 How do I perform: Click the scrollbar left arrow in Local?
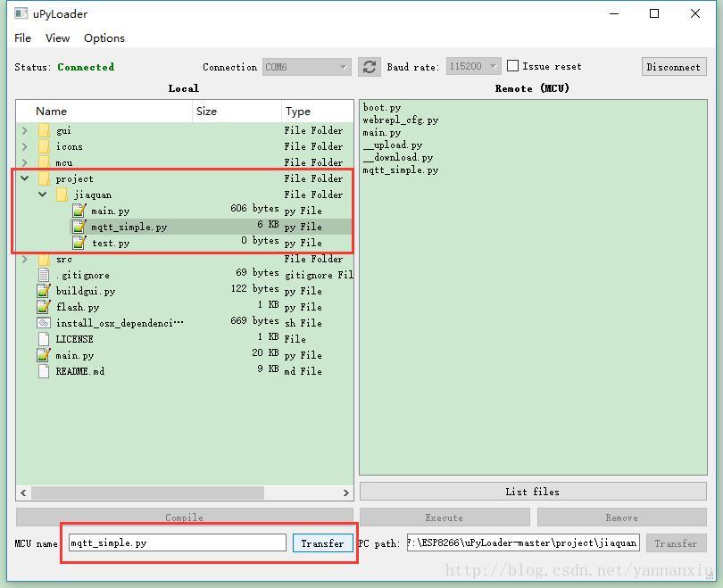(23, 493)
